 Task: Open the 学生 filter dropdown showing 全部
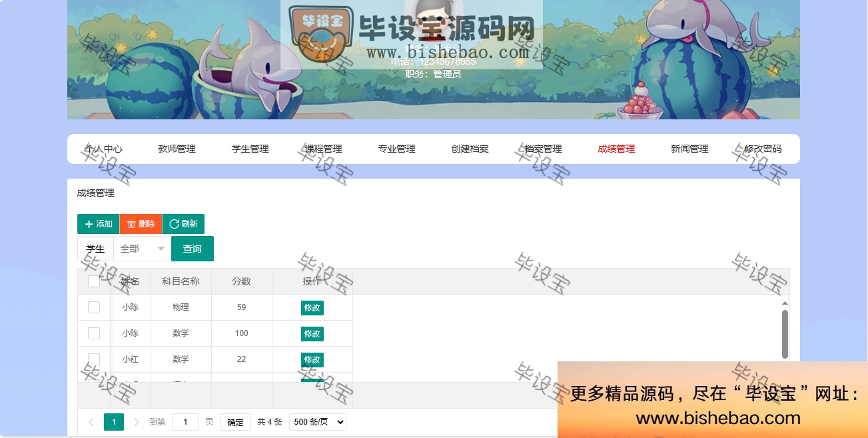tap(142, 249)
